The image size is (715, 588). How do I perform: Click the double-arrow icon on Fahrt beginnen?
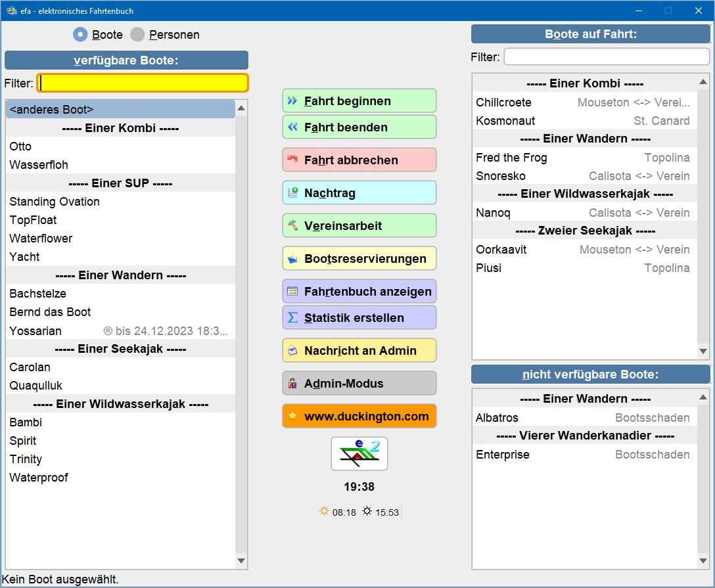pyautogui.click(x=292, y=101)
